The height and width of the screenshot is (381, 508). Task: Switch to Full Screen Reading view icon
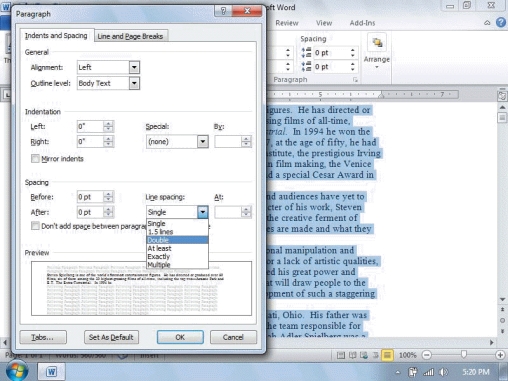click(x=352, y=355)
